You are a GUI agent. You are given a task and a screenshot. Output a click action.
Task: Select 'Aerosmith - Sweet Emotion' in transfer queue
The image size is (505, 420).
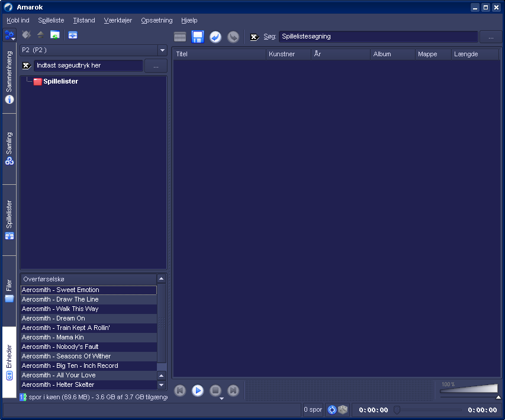point(89,290)
